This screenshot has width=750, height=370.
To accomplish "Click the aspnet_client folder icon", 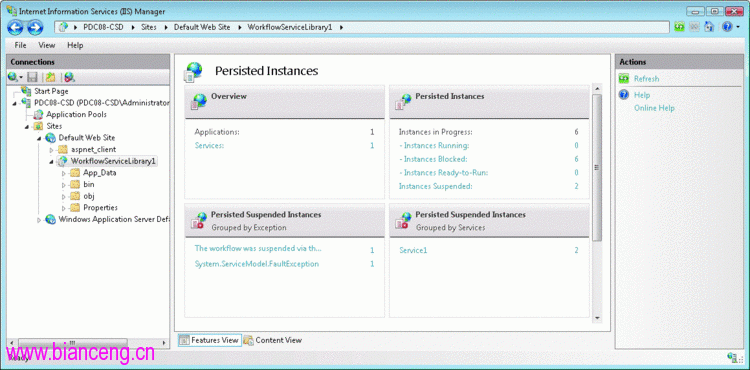I will (63, 150).
